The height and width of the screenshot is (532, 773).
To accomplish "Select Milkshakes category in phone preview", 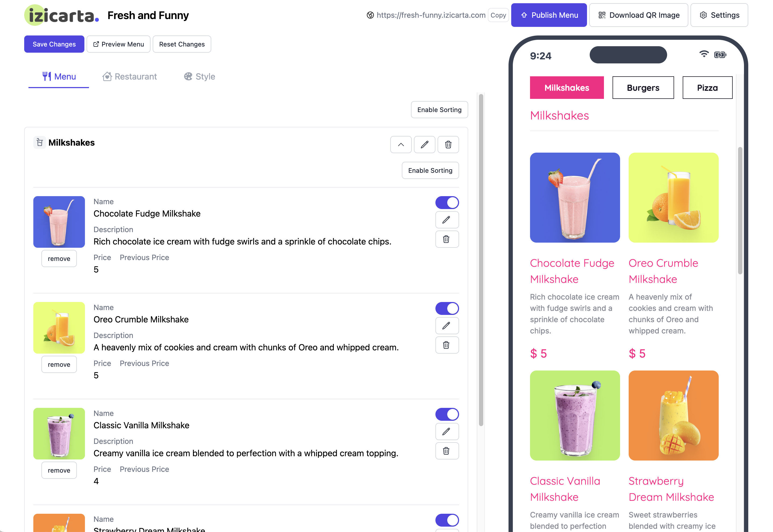I will pos(567,88).
